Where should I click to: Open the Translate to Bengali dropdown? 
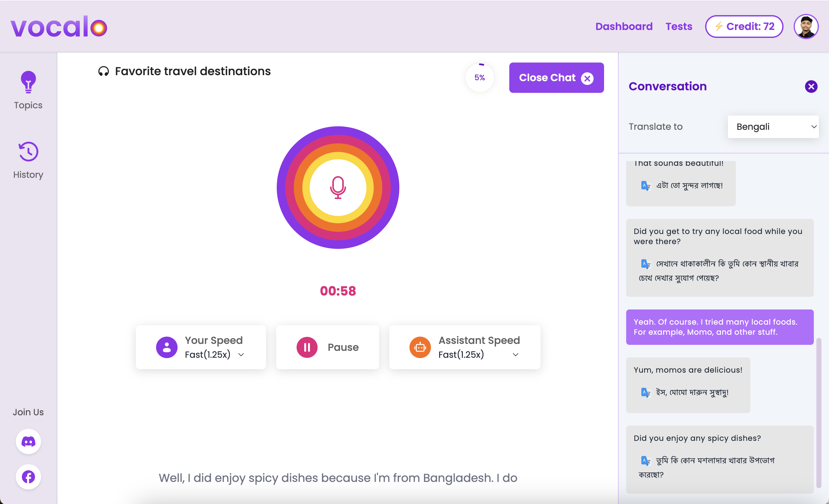(x=773, y=127)
